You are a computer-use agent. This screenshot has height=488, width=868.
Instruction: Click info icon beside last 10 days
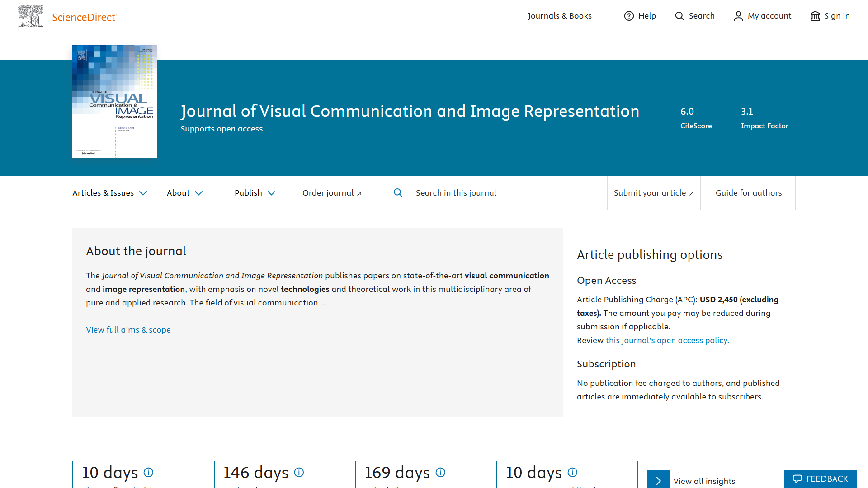pos(572,472)
